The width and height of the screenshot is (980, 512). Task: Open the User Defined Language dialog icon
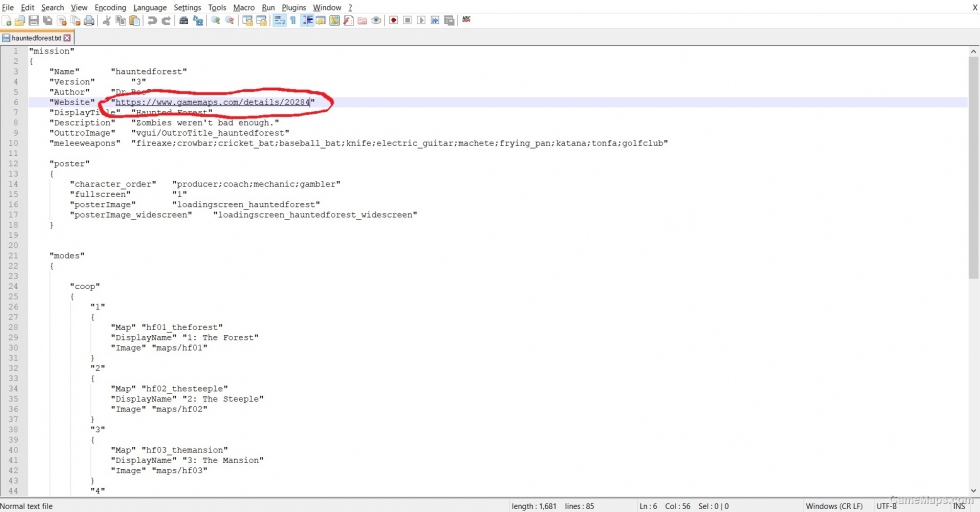click(321, 21)
